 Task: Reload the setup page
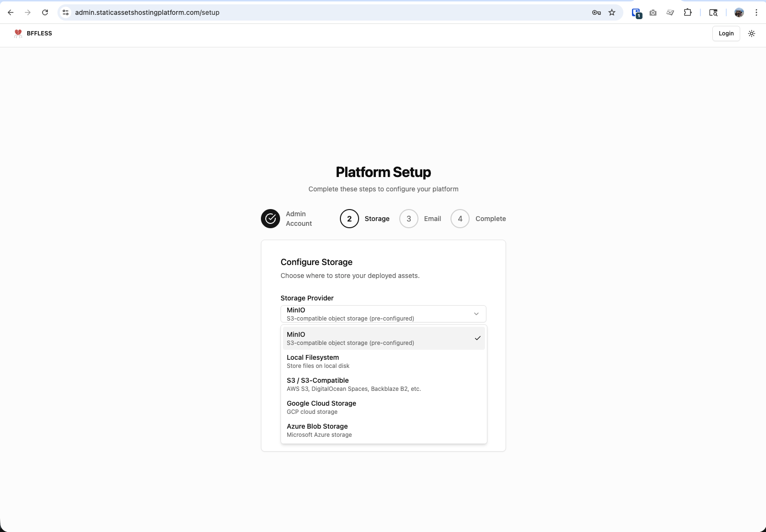(x=45, y=12)
